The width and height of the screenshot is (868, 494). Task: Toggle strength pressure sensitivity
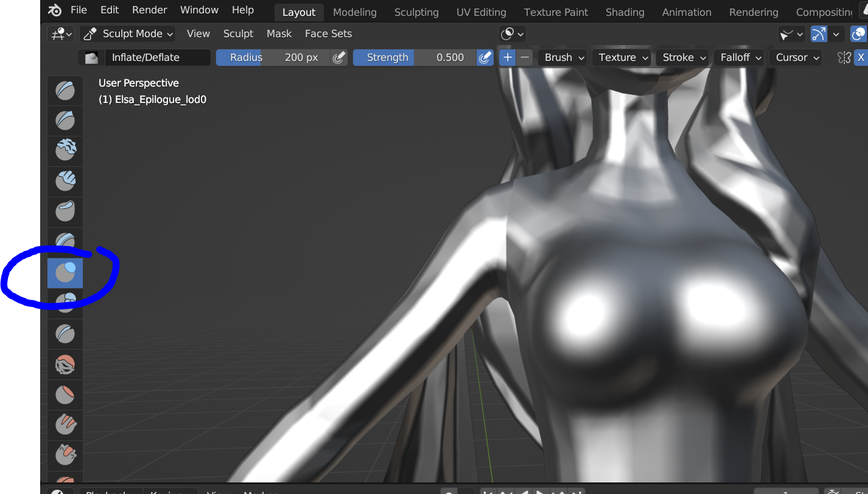(x=485, y=57)
